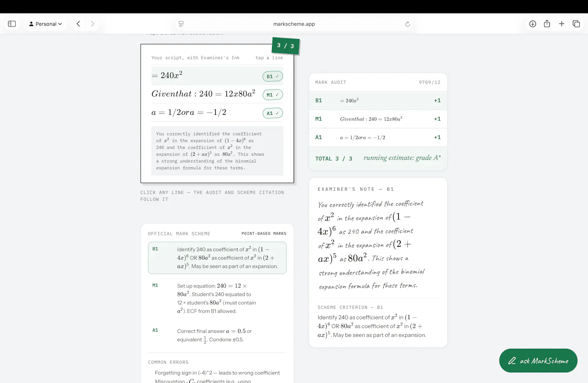
Task: Click the share icon
Action: 547,24
